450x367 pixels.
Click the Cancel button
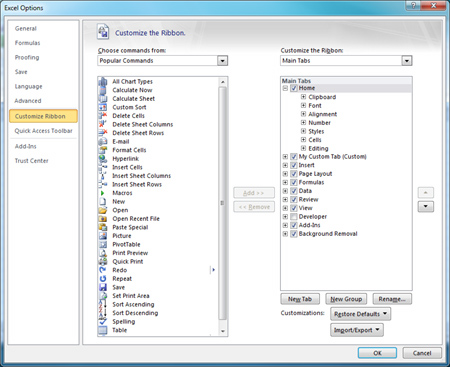pyautogui.click(x=422, y=353)
